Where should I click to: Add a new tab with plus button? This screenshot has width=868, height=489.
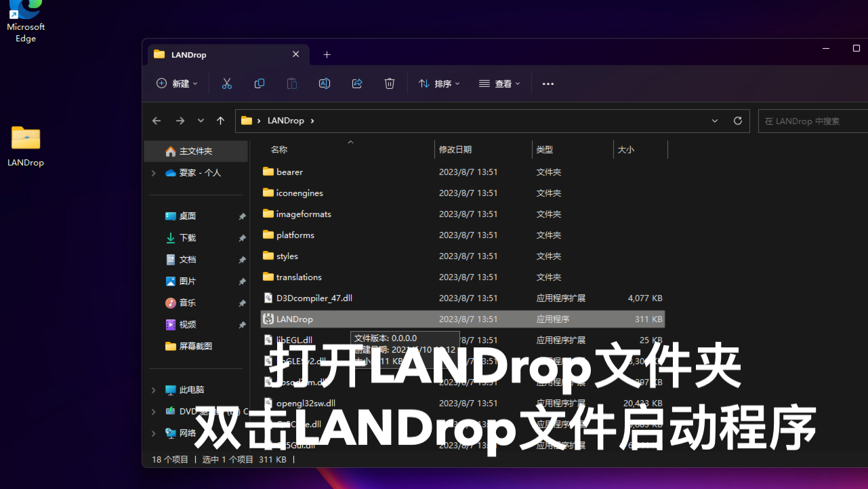point(327,54)
